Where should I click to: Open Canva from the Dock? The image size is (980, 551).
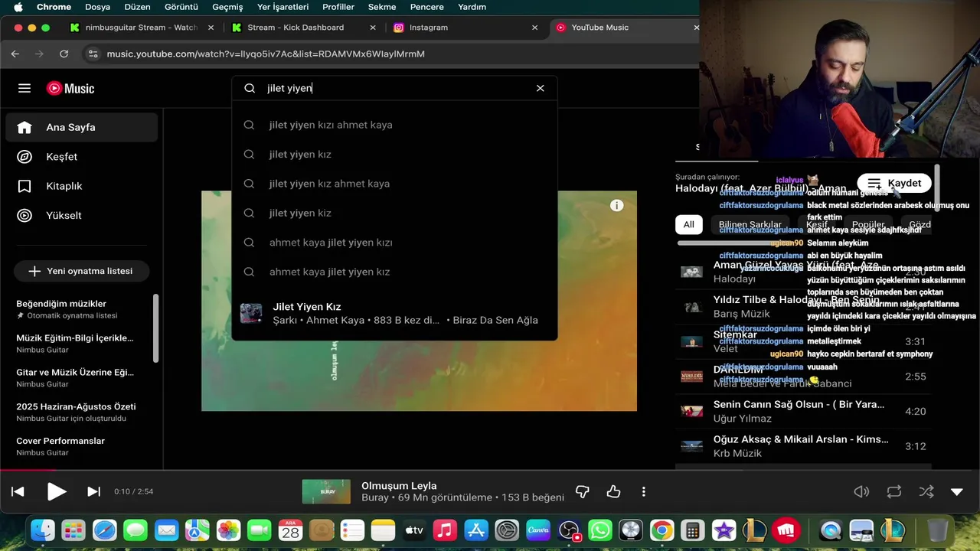point(538,530)
